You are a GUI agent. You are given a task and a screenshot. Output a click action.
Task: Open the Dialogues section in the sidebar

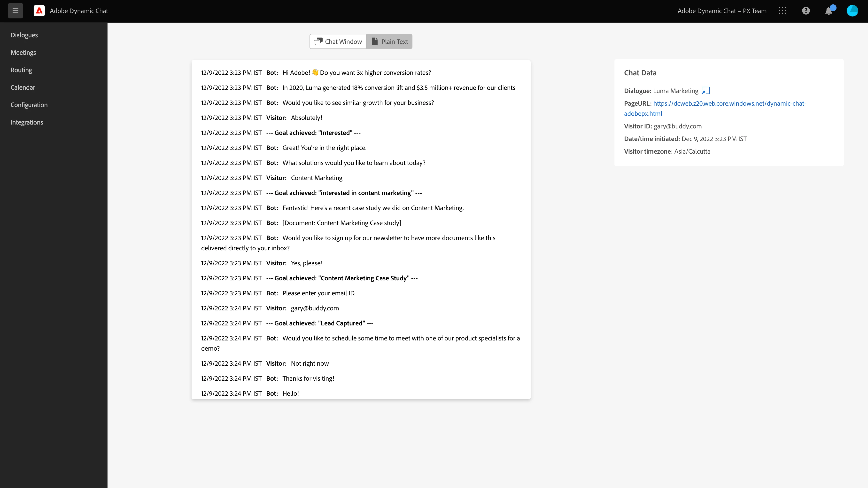[24, 35]
